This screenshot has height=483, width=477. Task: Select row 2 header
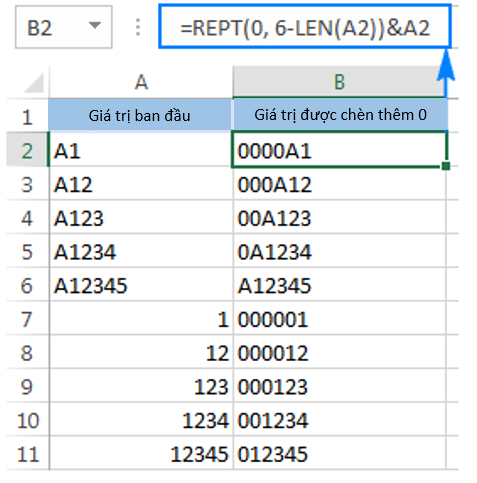pyautogui.click(x=28, y=149)
